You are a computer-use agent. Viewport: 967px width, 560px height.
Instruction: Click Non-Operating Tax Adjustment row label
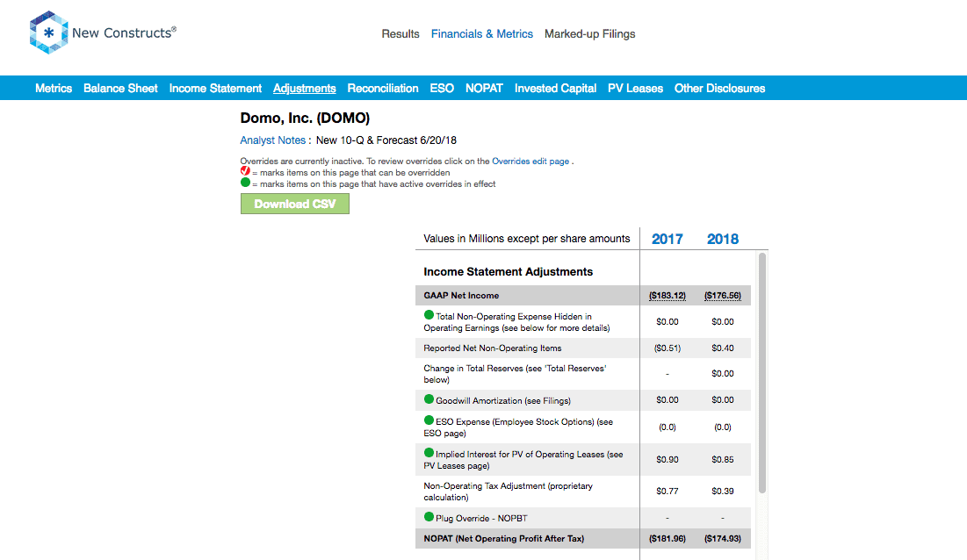(509, 492)
